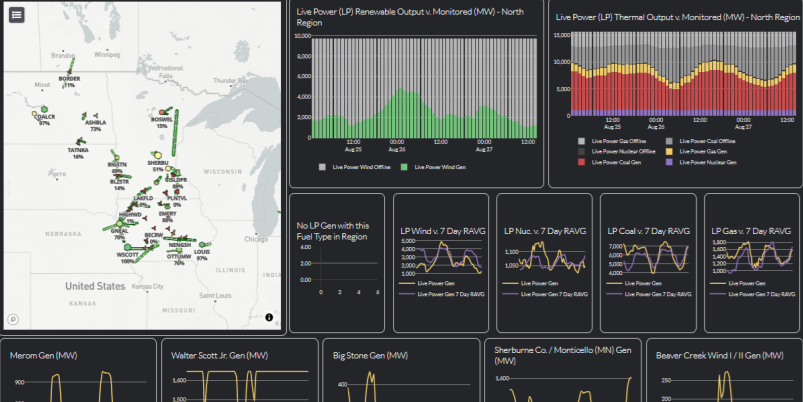Image resolution: width=803 pixels, height=402 pixels.
Task: Toggle Live Power Nuclear Gen legend entry
Action: pyautogui.click(x=701, y=162)
